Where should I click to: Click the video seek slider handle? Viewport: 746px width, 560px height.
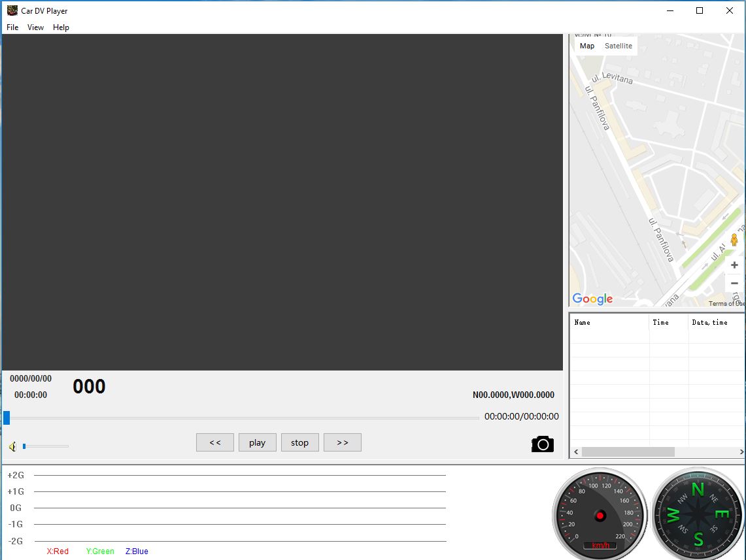click(7, 418)
